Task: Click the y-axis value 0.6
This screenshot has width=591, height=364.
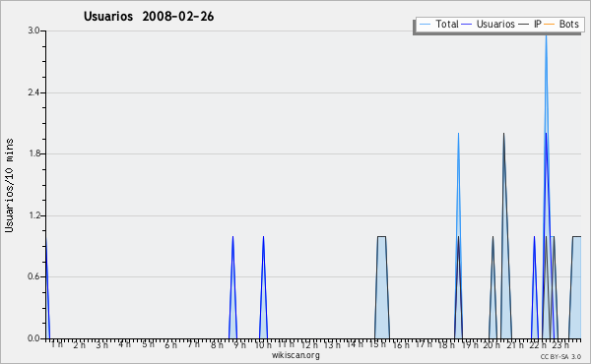Action: pos(33,276)
